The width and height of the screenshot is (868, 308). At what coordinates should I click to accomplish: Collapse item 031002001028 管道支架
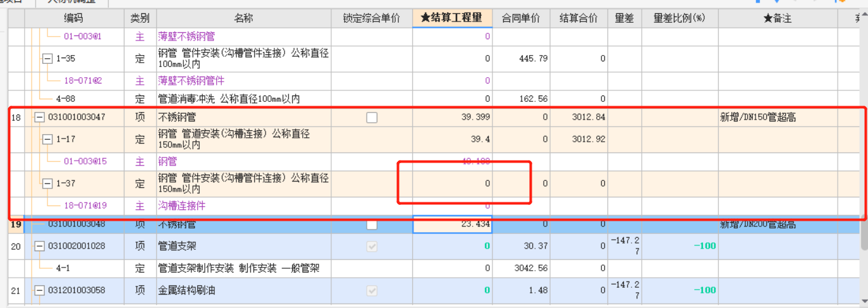(x=39, y=246)
